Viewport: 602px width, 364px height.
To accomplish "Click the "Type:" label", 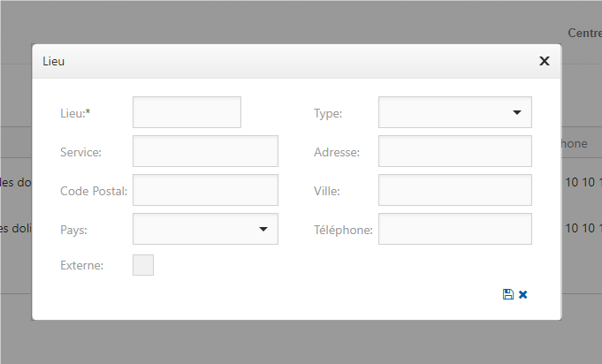I will point(328,113).
